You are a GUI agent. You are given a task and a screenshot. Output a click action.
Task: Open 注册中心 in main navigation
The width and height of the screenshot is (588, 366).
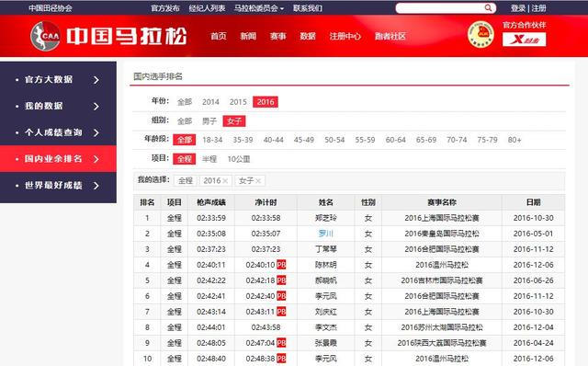[345, 36]
